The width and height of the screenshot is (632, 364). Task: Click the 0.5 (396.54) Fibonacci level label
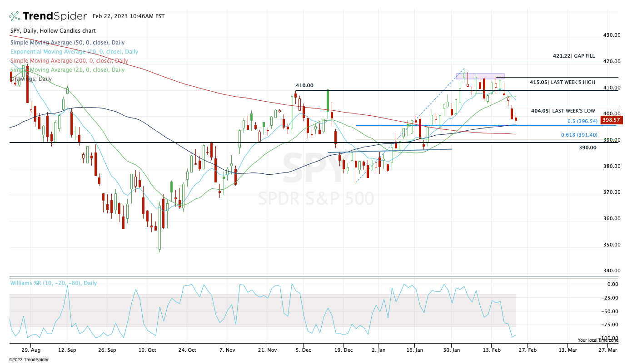click(583, 122)
